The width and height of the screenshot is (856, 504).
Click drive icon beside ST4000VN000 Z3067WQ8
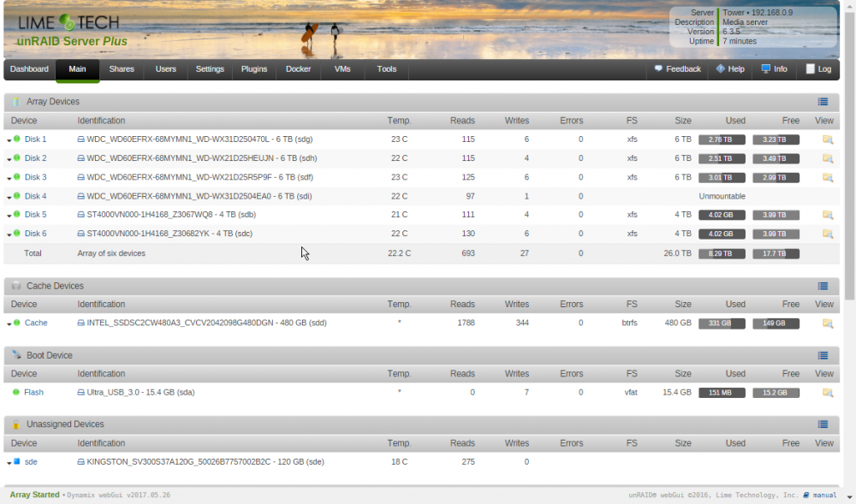tap(80, 215)
